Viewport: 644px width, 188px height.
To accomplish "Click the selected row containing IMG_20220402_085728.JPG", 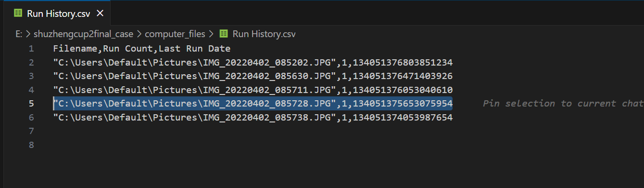I will point(253,104).
